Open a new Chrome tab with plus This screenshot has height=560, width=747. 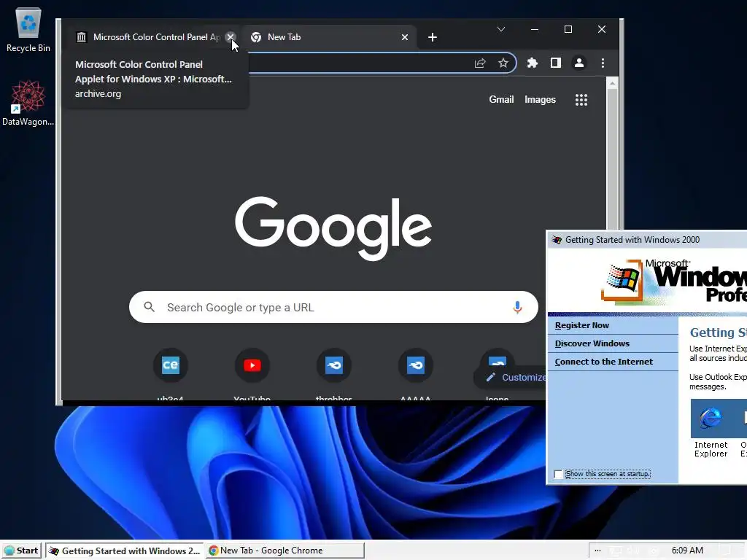point(432,37)
